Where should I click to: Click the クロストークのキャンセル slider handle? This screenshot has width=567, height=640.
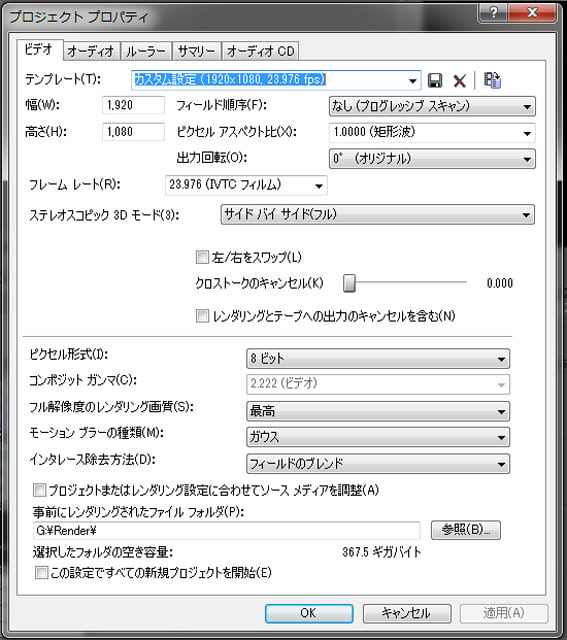(349, 283)
